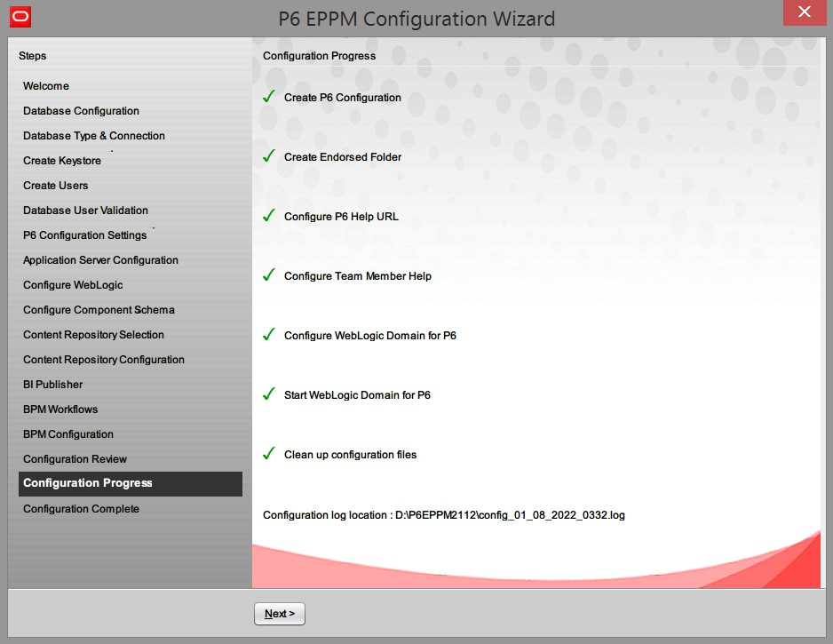
Task: Select the BPM Workflows step
Action: [60, 409]
